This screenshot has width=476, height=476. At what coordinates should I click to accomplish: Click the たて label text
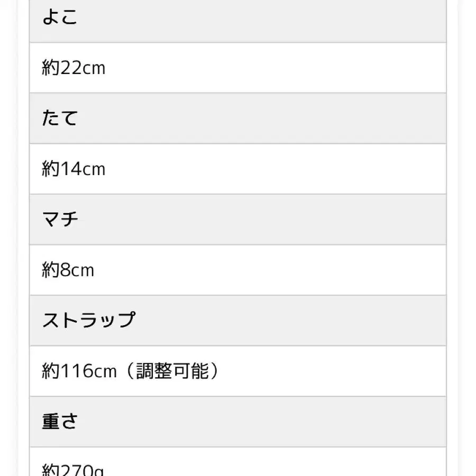60,118
